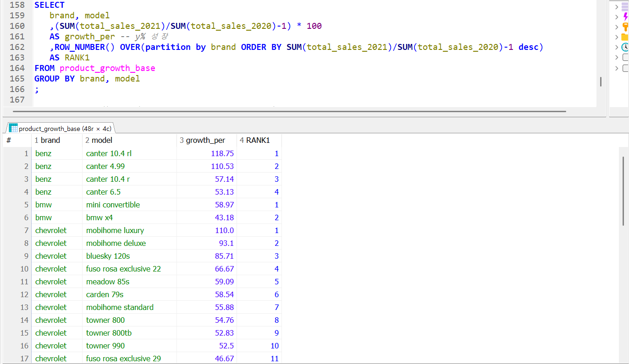Sort by the growth_per column header

(x=206, y=140)
